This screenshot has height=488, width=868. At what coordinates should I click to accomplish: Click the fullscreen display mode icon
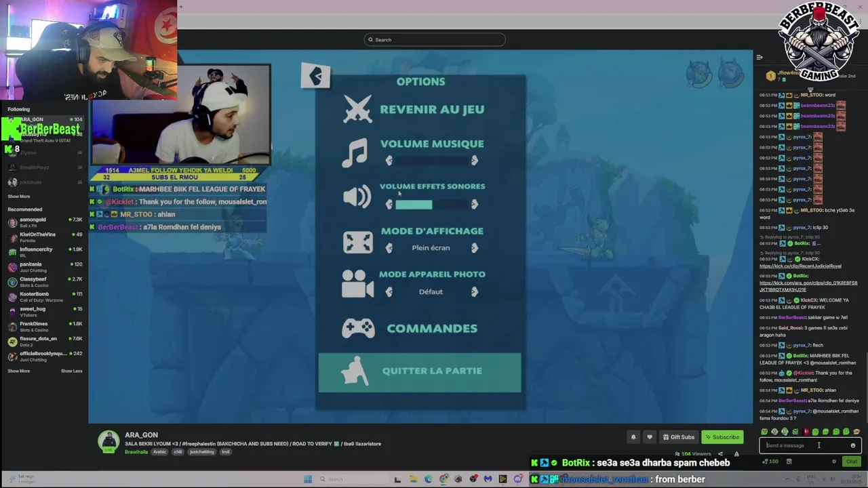[357, 242]
